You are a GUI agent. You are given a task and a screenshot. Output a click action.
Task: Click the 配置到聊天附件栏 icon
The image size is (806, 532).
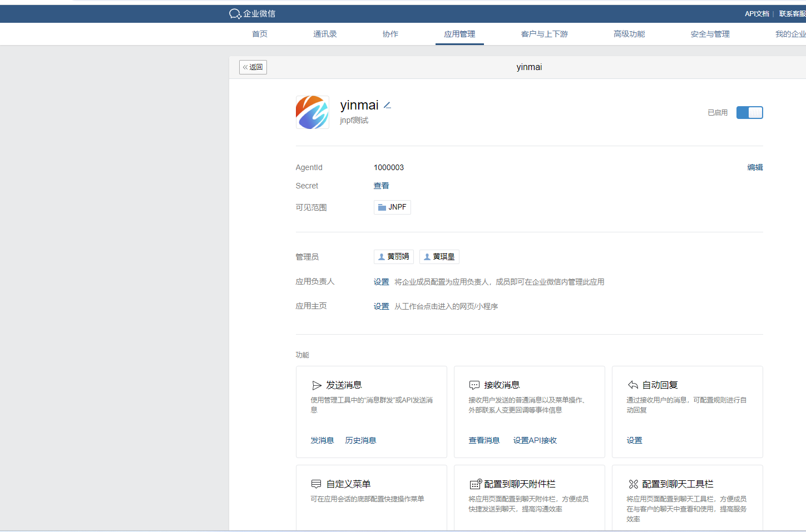(x=476, y=484)
